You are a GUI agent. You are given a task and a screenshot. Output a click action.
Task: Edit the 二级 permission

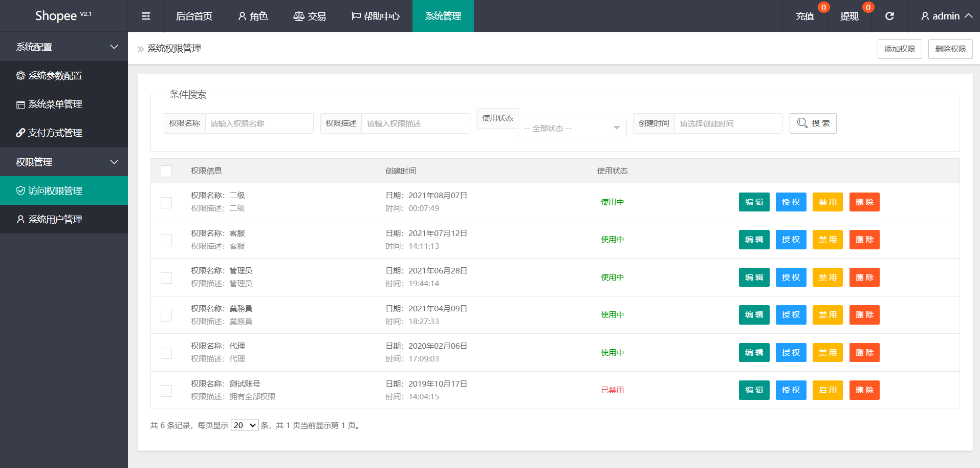tap(754, 202)
